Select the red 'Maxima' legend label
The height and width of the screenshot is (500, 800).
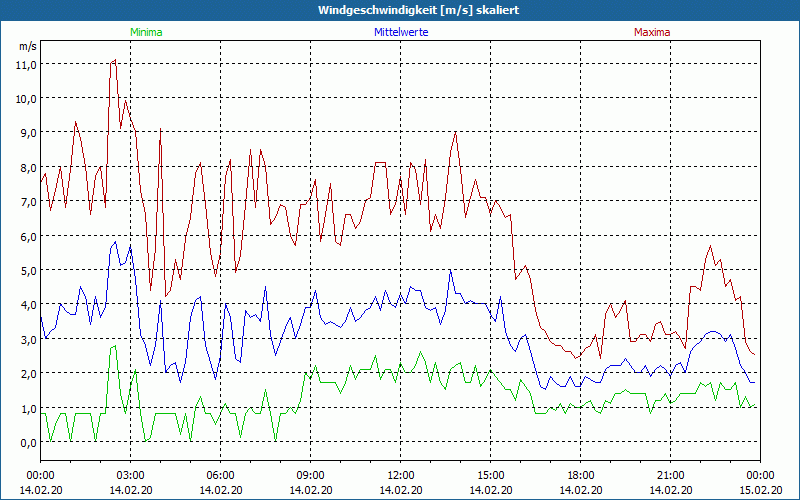pyautogui.click(x=652, y=32)
